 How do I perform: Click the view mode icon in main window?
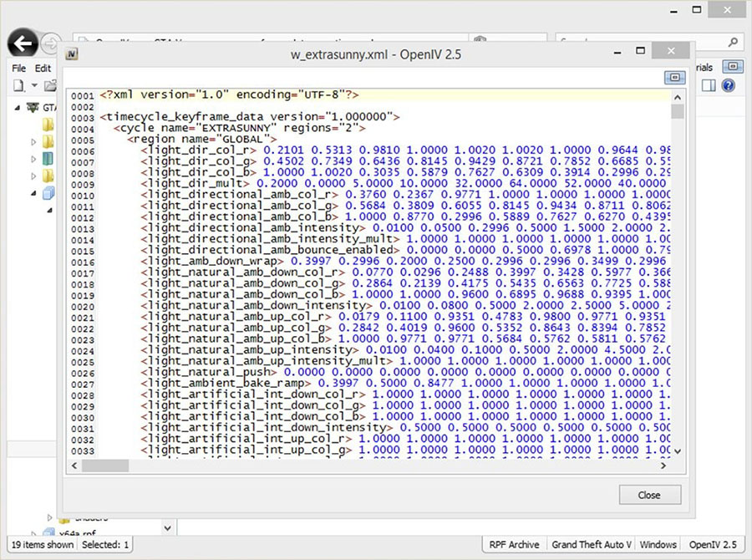click(x=732, y=67)
